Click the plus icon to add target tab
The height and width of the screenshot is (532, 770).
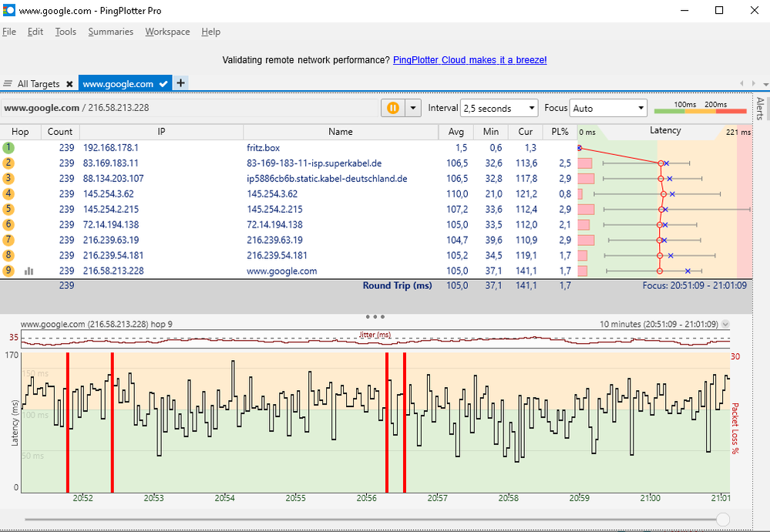[180, 83]
